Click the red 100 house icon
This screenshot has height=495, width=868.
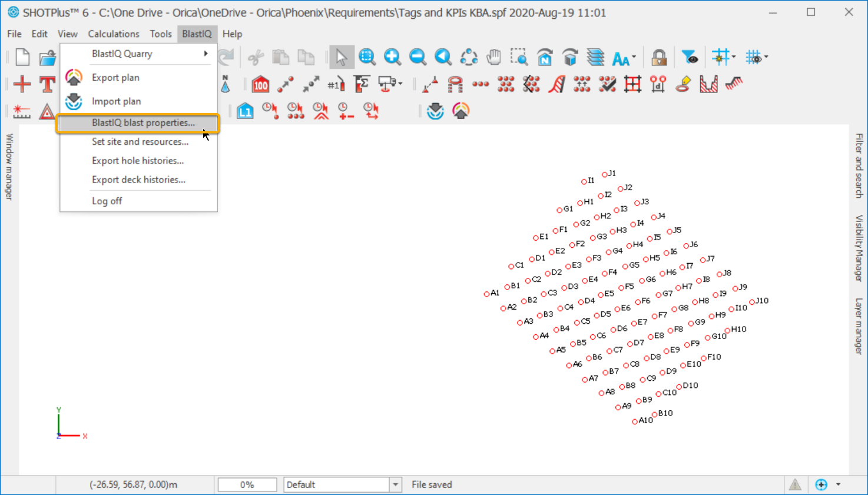[x=260, y=84]
